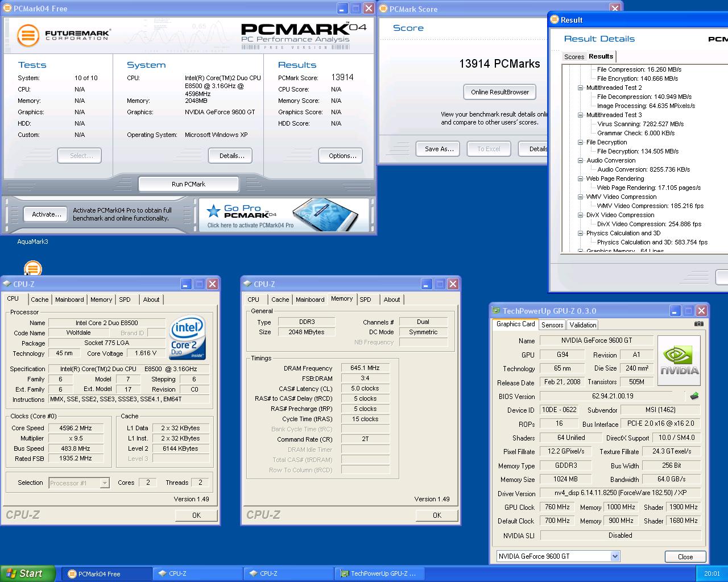This screenshot has width=728, height=582.
Task: Select the AquaMark3 desktop shortcut label
Action: [x=32, y=242]
